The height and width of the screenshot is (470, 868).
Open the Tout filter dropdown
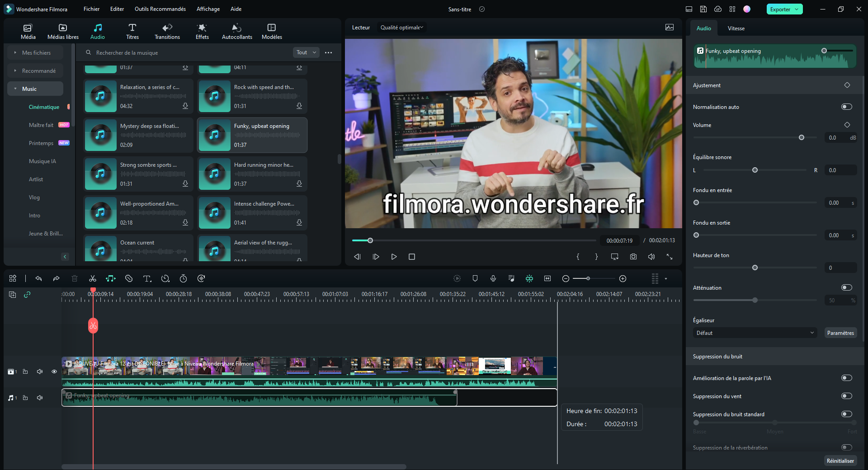[x=306, y=52]
